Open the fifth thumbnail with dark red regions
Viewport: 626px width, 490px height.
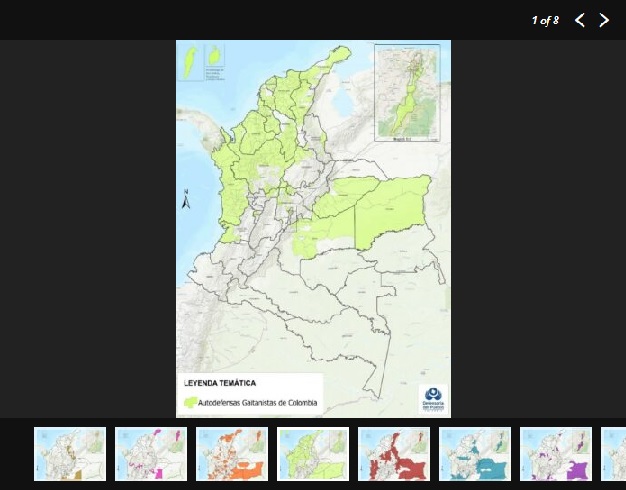[x=394, y=454]
